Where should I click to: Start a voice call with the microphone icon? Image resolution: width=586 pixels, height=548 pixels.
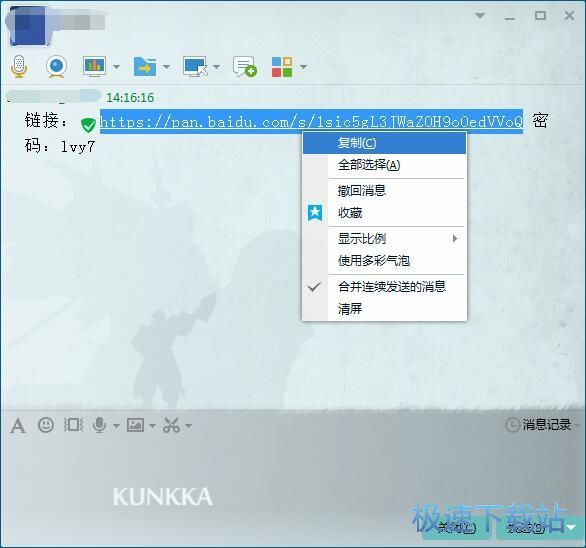click(19, 66)
